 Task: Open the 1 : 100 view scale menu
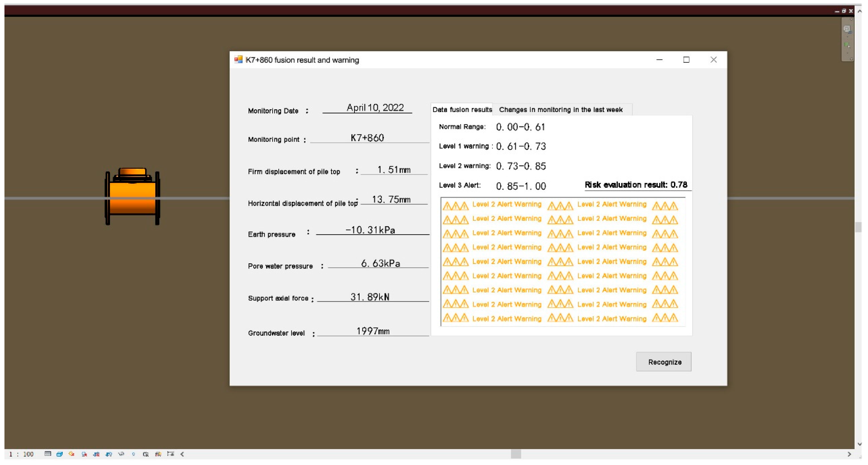22,454
